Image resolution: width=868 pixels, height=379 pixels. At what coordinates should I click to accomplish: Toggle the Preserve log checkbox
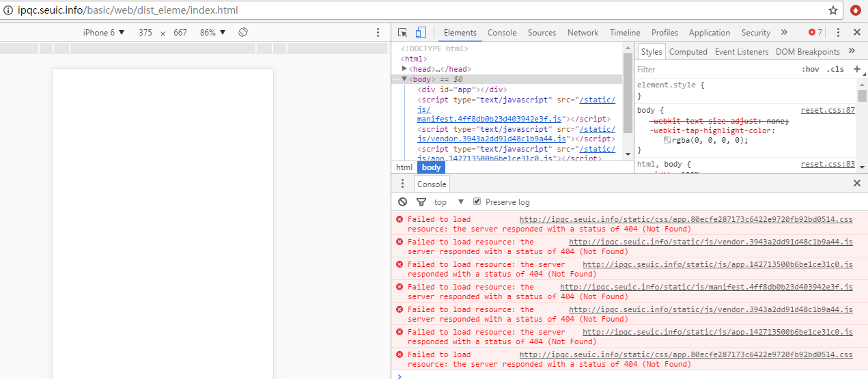tap(477, 201)
